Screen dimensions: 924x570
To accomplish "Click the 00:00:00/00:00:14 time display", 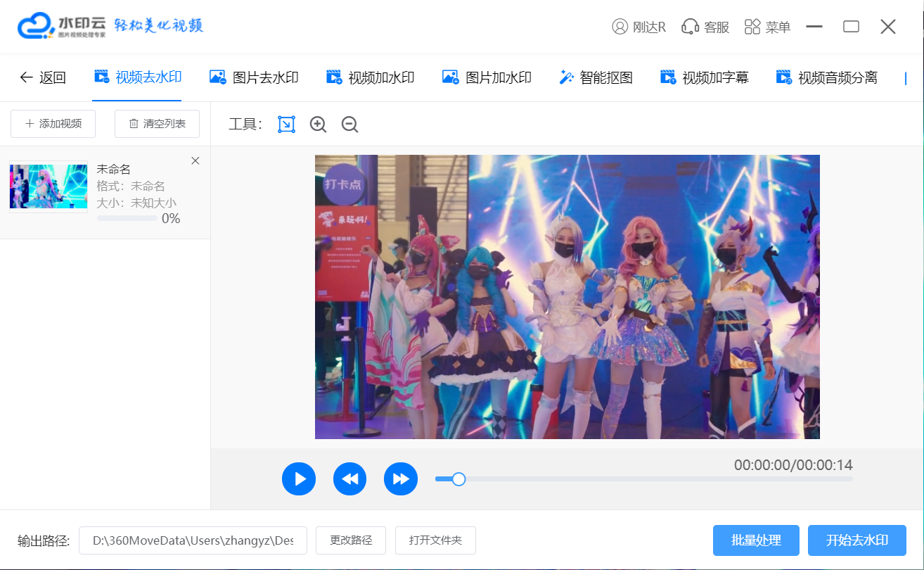I will [793, 465].
